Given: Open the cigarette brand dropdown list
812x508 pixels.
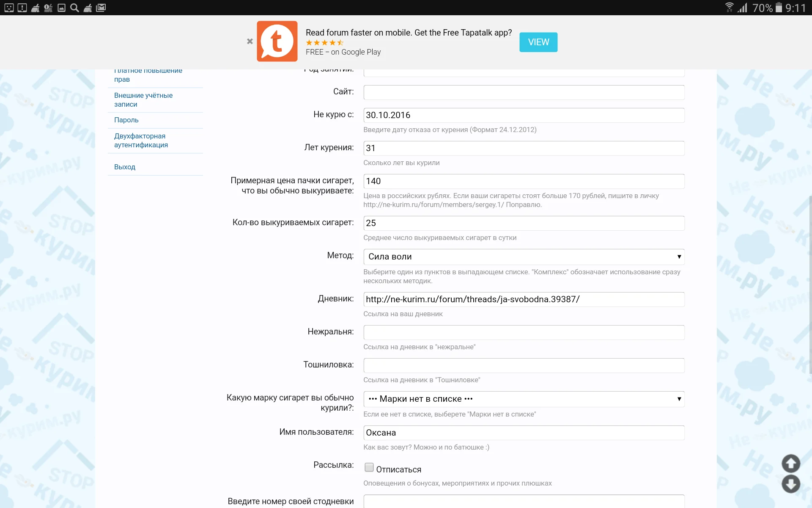Looking at the screenshot, I should pyautogui.click(x=524, y=399).
